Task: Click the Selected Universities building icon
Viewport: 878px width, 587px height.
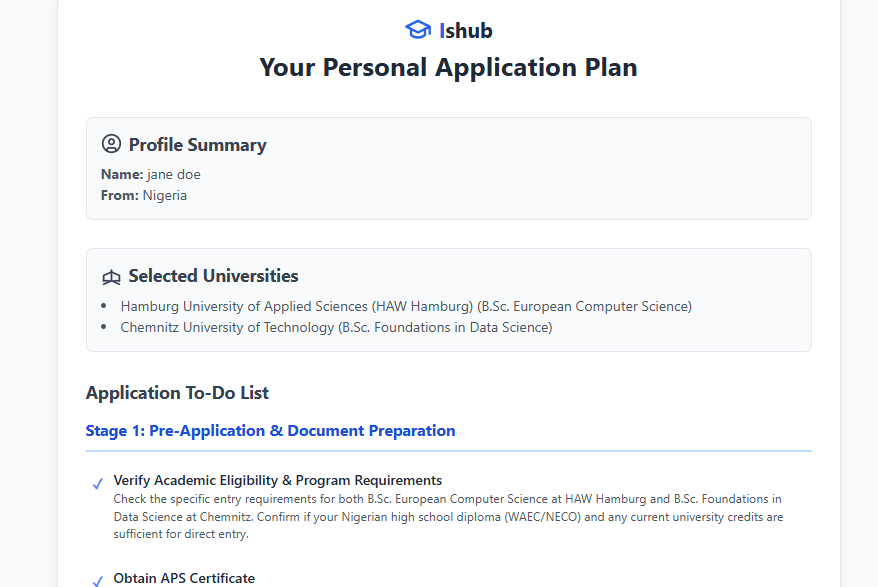Action: click(111, 277)
